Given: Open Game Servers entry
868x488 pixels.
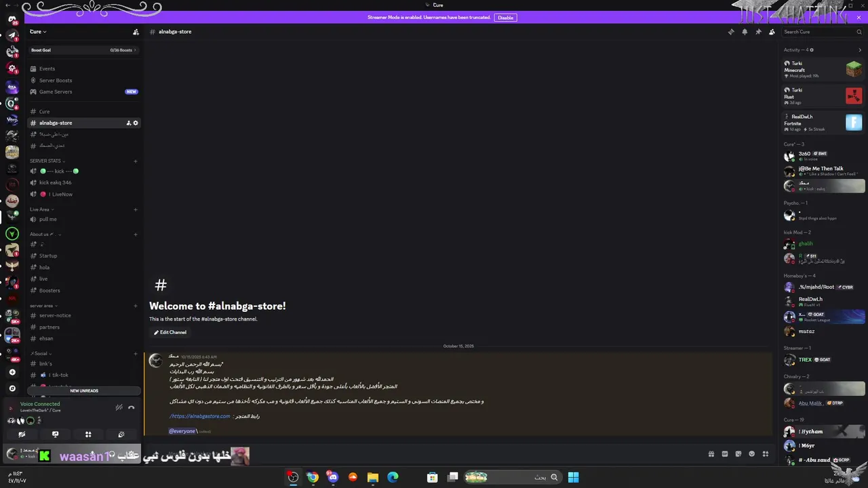Looking at the screenshot, I should (x=55, y=91).
